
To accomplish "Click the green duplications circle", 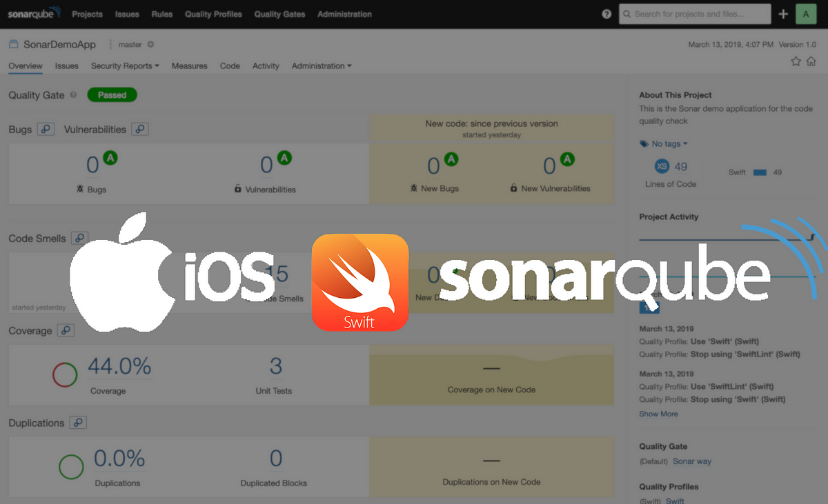I will pos(71,467).
